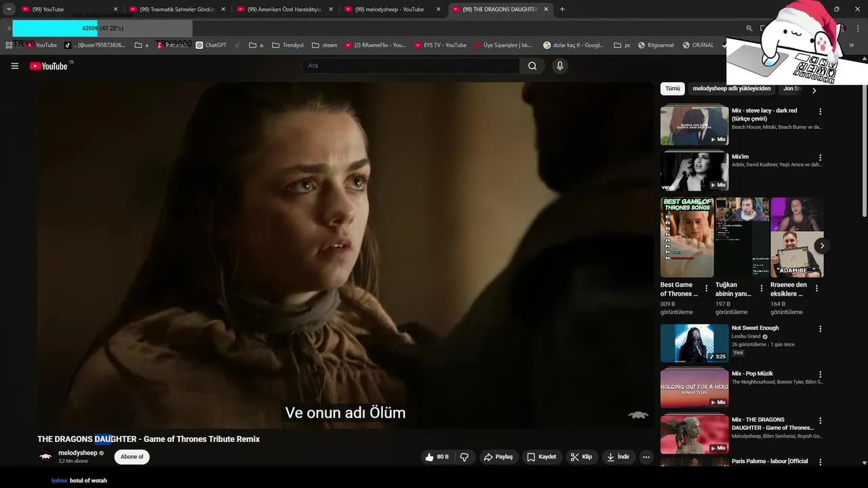Open options for 'Best Game of Thrones' short
Viewport: 868px width, 488px height.
pos(707,288)
